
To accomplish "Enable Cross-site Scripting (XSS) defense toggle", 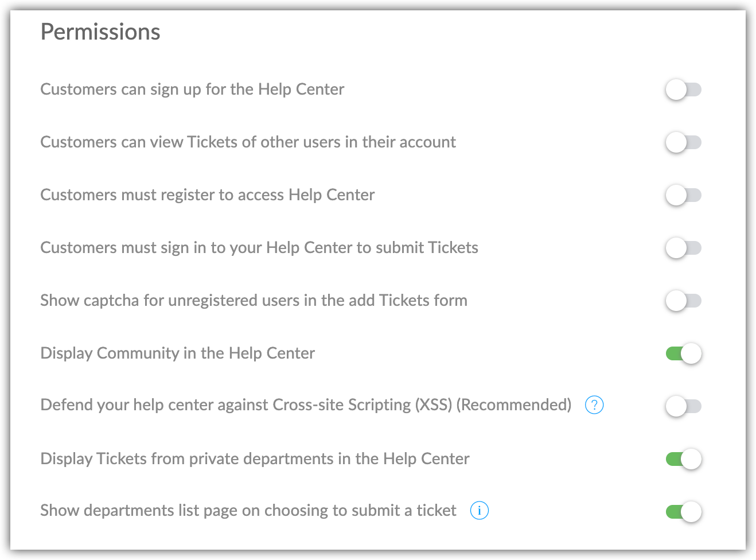I will (x=683, y=406).
